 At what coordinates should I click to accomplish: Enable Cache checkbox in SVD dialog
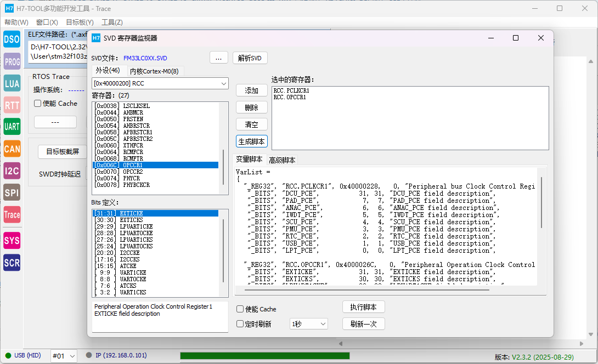coord(240,309)
